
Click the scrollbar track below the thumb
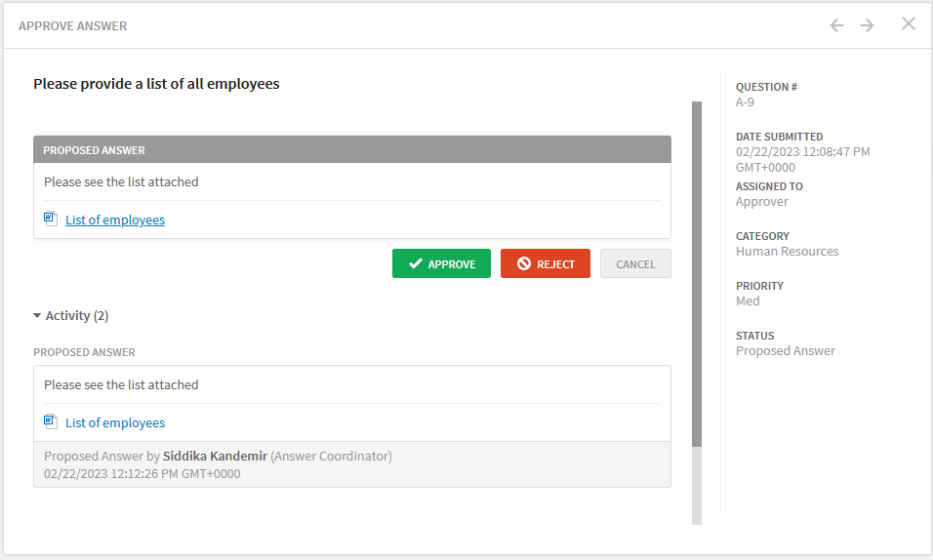(697, 486)
